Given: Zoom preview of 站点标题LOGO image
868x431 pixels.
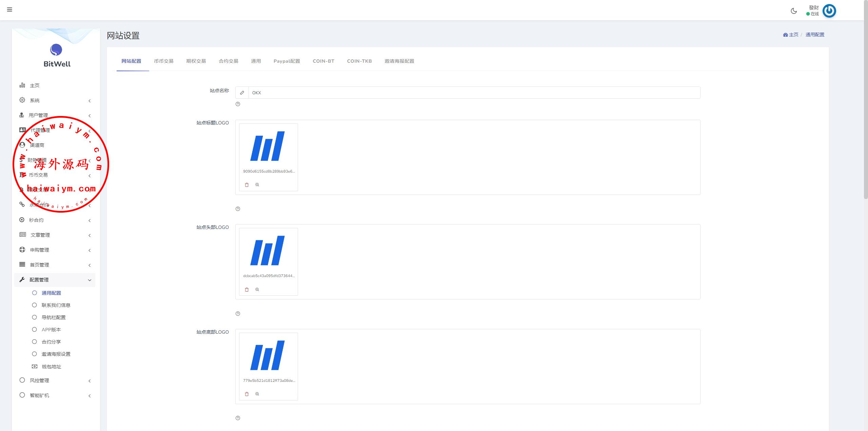Looking at the screenshot, I should [257, 185].
